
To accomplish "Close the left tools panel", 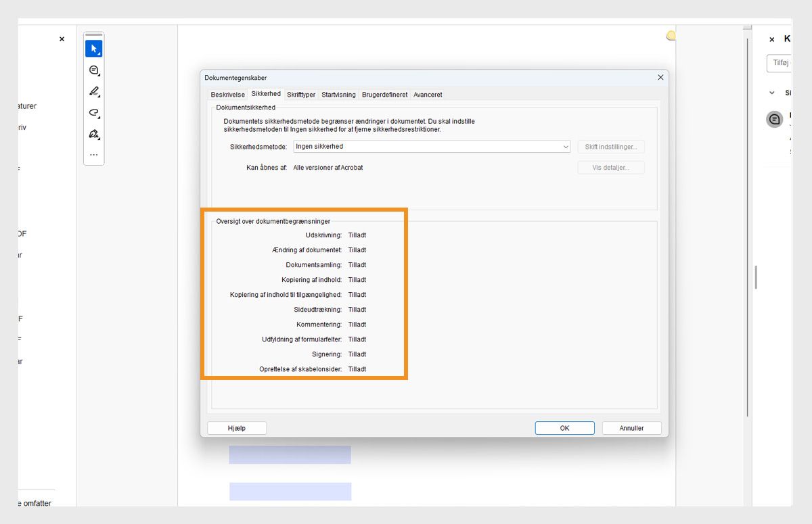I will [62, 39].
